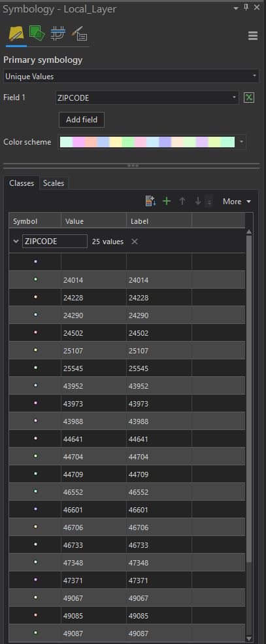Open the Advanced symbology options icon

[79, 33]
